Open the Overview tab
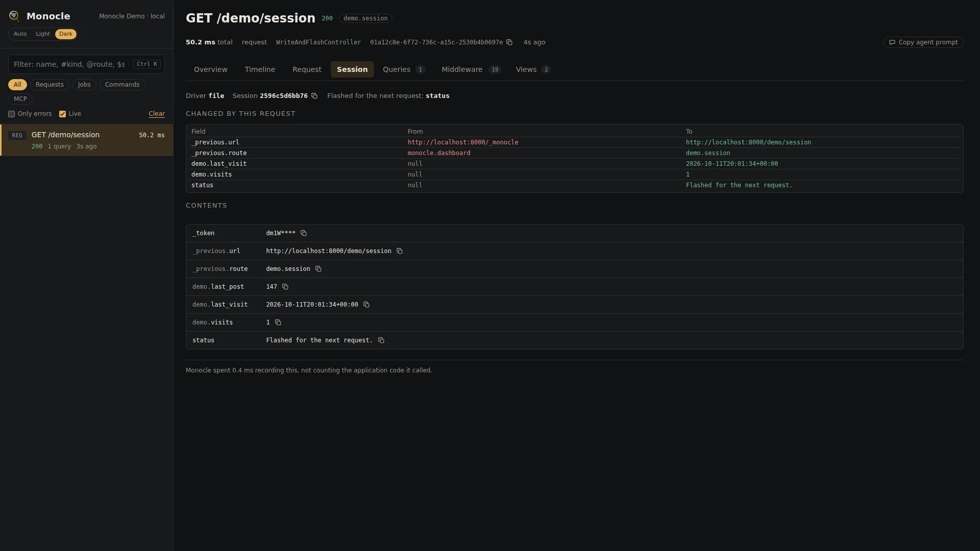Viewport: 980px width, 551px height. [211, 69]
